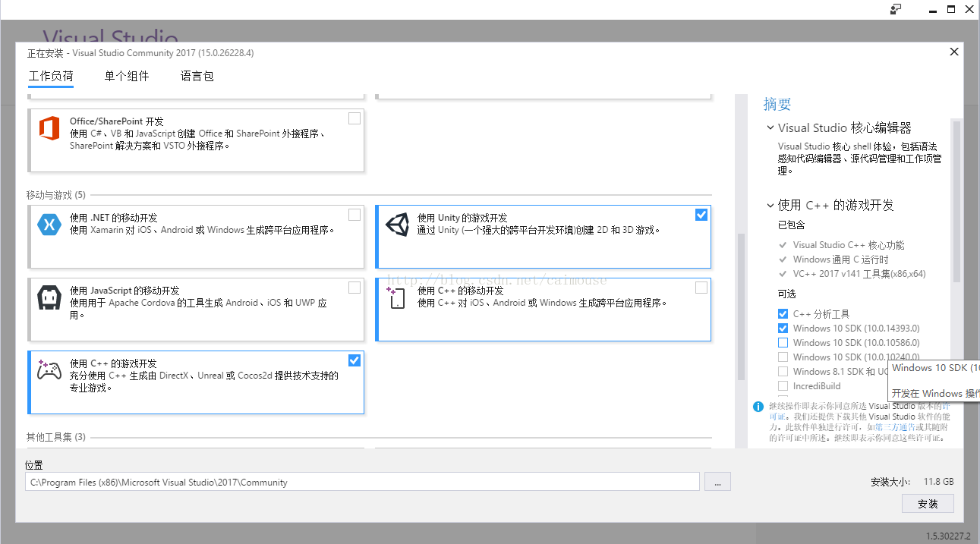The image size is (980, 544).
Task: Click the Cordova JavaScript mobile development icon
Action: pos(49,298)
